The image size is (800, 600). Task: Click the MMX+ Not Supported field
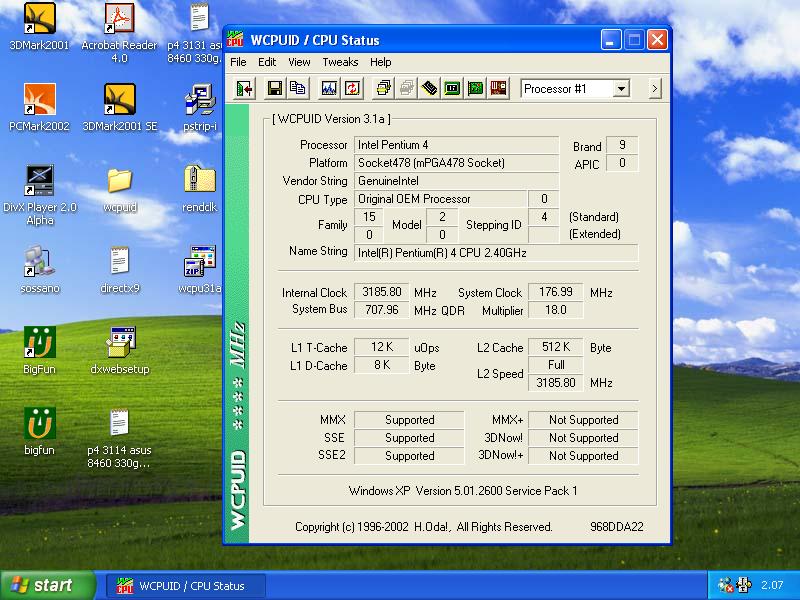(x=583, y=419)
